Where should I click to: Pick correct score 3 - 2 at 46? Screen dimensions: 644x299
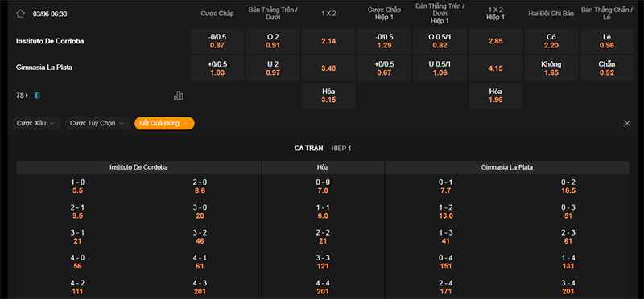click(x=200, y=236)
